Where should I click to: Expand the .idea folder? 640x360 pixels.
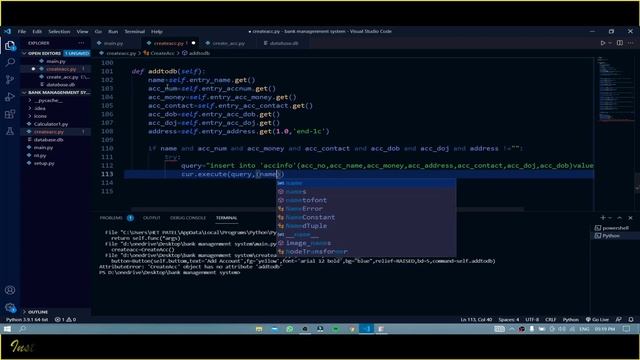40,108
